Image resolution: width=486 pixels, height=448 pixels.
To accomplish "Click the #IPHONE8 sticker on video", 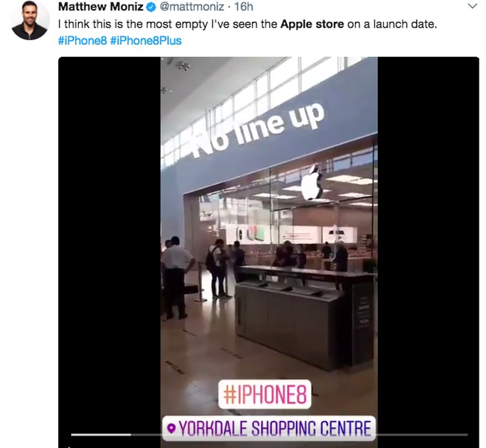I will 264,394.
